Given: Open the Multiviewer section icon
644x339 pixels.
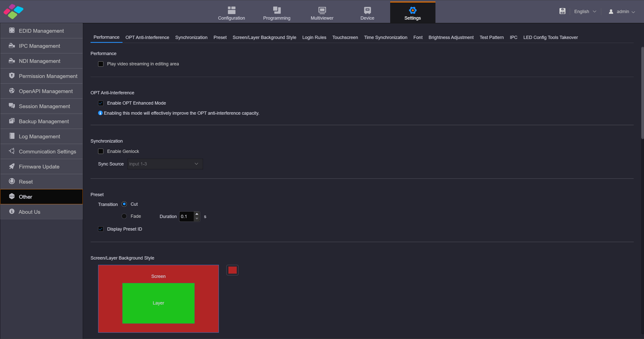Looking at the screenshot, I should tap(322, 10).
